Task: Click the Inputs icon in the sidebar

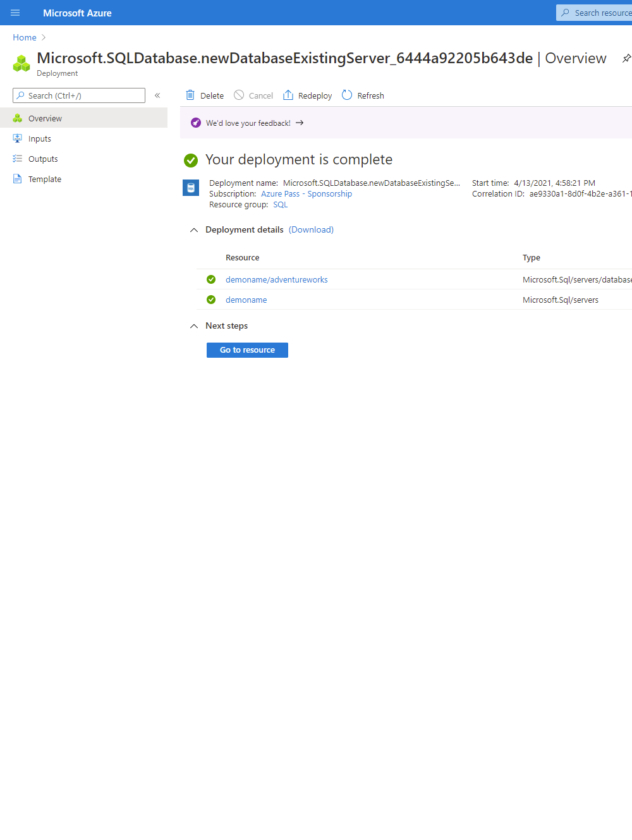Action: tap(17, 138)
